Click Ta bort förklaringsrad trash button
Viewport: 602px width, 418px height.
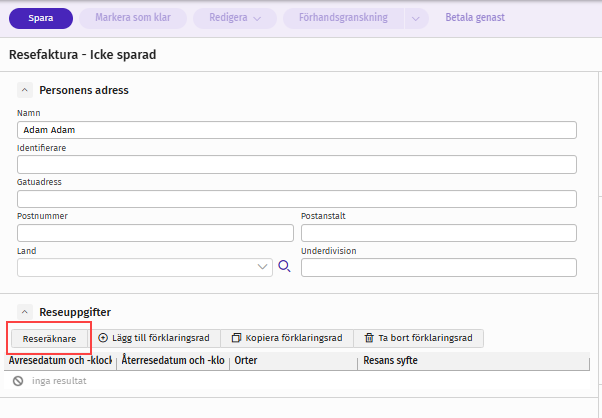(418, 338)
